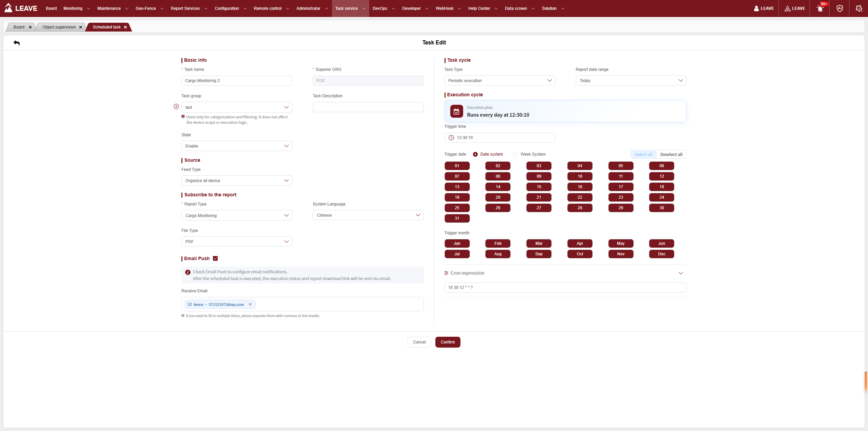Viewport: 868px width, 431px height.
Task: Open the Task Type dropdown
Action: (500, 80)
